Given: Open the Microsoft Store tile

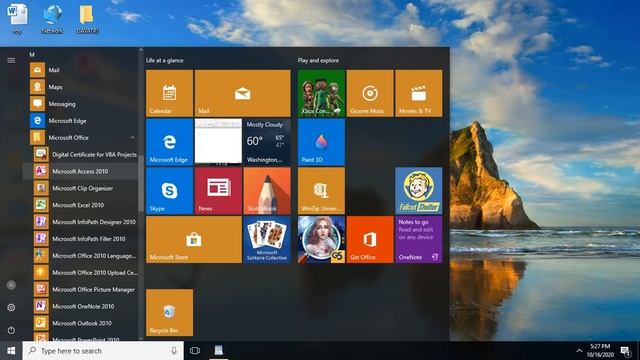Looking at the screenshot, I should coord(193,239).
